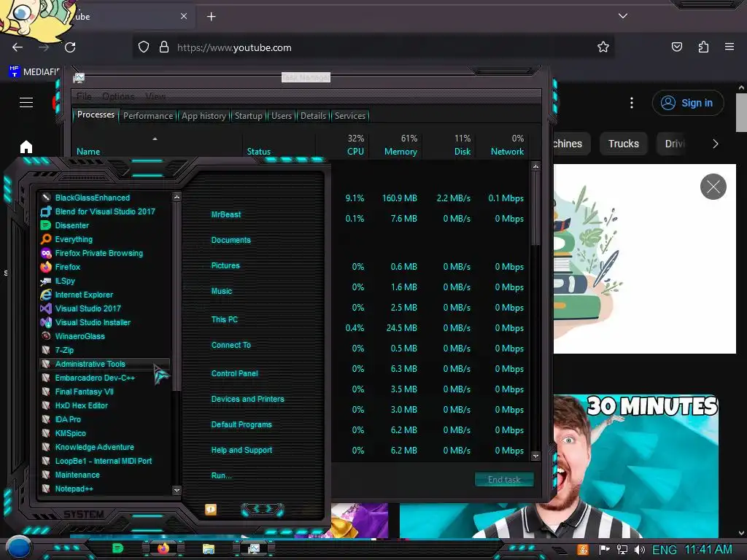
Task: Open WinaeroGlass entry
Action: [x=80, y=335]
